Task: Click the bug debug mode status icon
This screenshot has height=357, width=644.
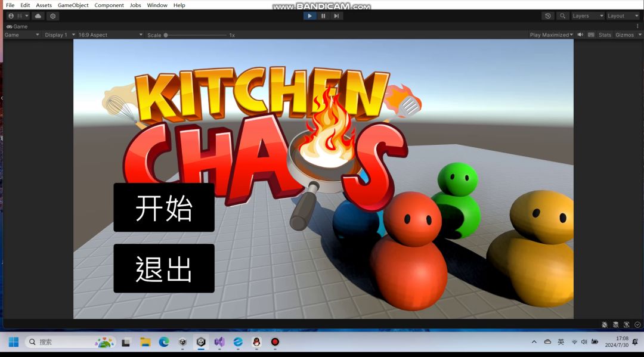Action: click(x=605, y=325)
